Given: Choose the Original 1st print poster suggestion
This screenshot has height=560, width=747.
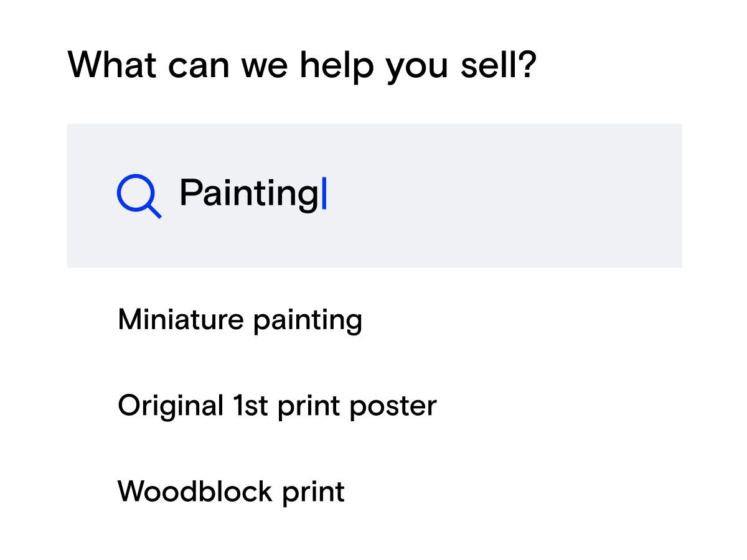Looking at the screenshot, I should point(277,406).
